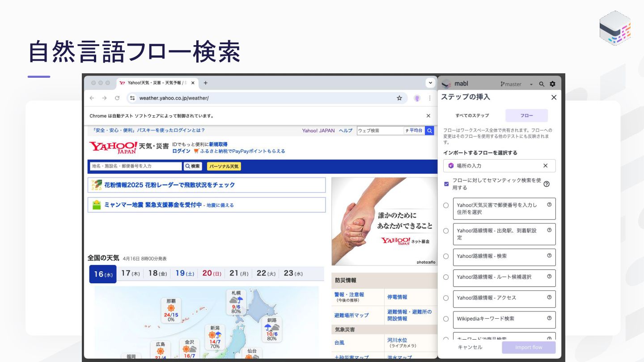644x362 pixels.
Task: Toggle semantic search checkbox for flows
Action: point(446,184)
